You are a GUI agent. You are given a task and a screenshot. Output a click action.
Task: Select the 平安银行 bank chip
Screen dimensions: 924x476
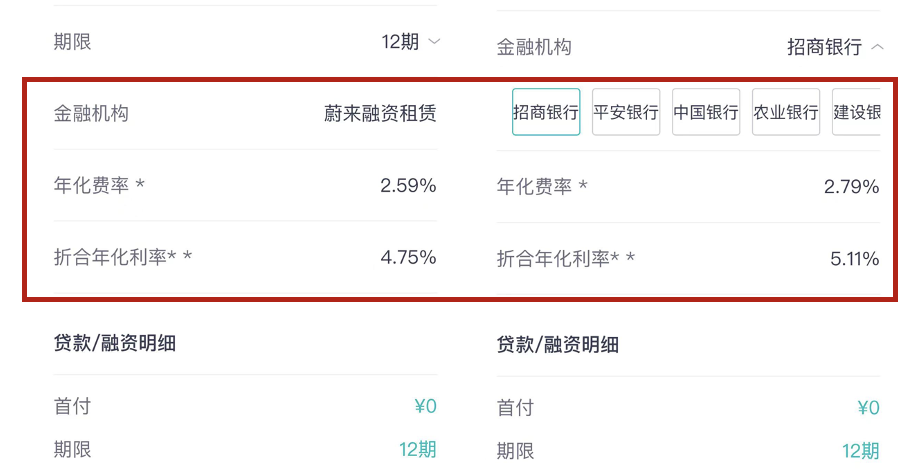pos(626,112)
